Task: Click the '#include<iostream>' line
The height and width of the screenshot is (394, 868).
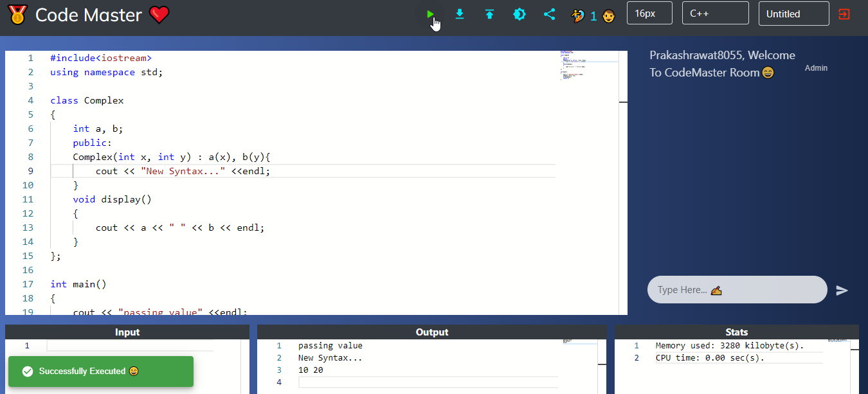Action: coord(102,58)
